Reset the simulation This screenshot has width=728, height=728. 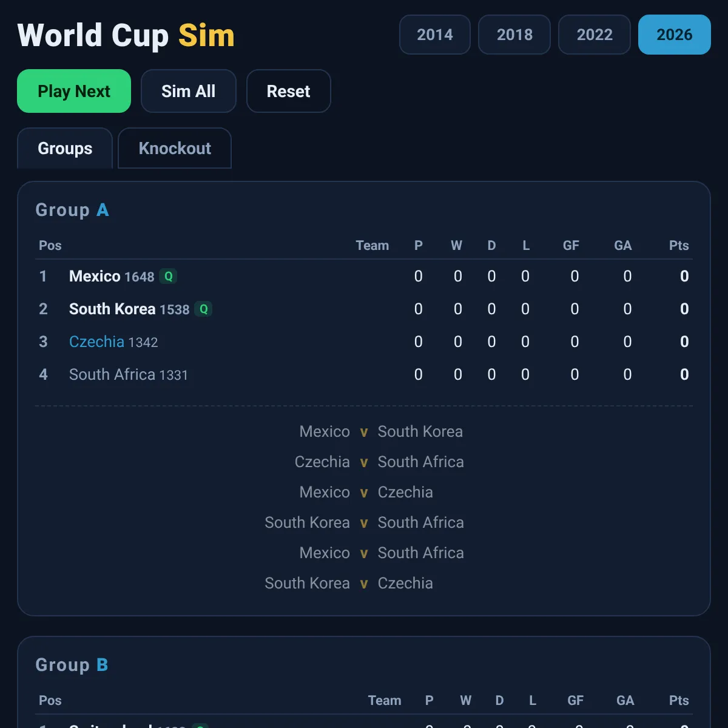[289, 91]
